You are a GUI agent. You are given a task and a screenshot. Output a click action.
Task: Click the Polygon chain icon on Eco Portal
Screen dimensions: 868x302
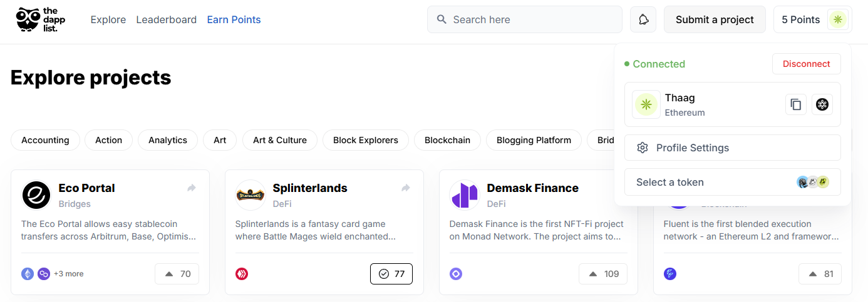pyautogui.click(x=44, y=274)
